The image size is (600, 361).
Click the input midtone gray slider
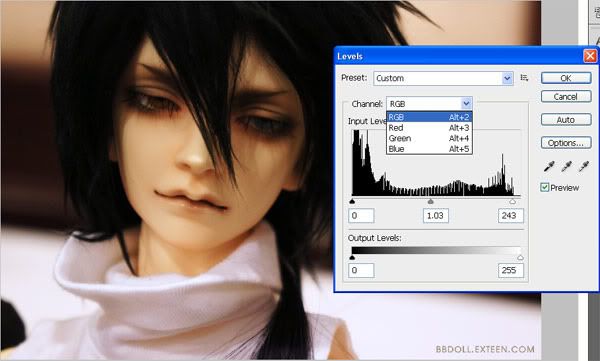[430, 201]
